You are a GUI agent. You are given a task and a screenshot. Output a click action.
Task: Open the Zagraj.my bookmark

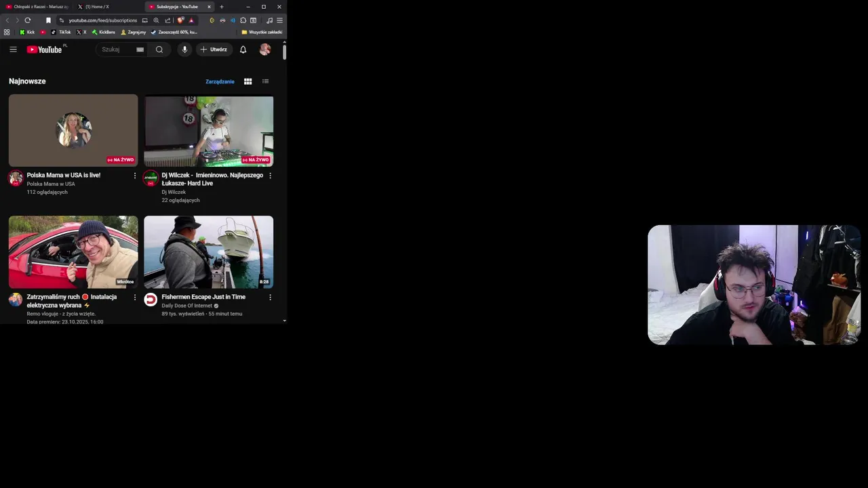(x=133, y=32)
